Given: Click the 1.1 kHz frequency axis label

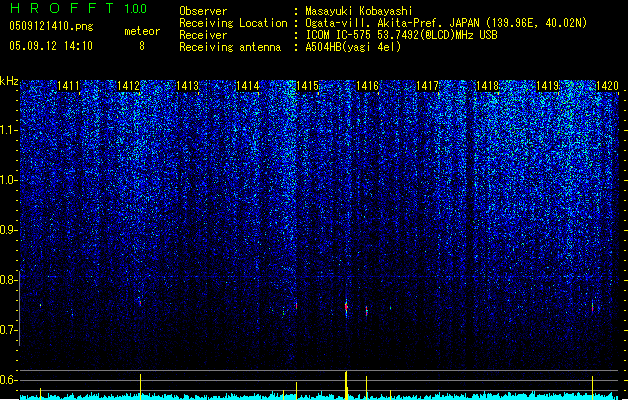Looking at the screenshot, I should pos(8,130).
